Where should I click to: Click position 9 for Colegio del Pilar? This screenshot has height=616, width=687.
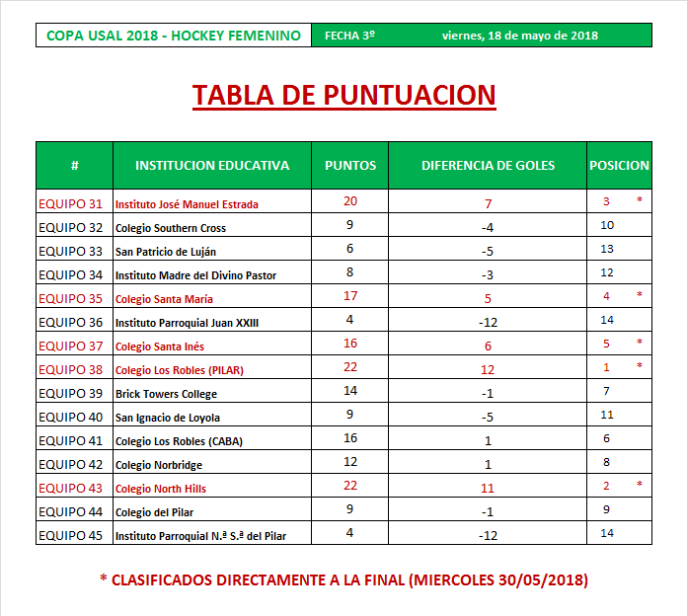pos(606,509)
